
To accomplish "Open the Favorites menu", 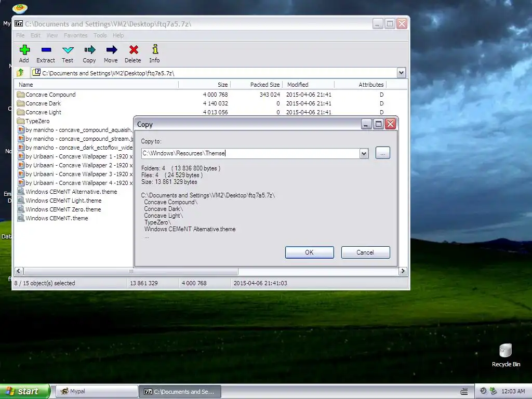I will point(76,35).
